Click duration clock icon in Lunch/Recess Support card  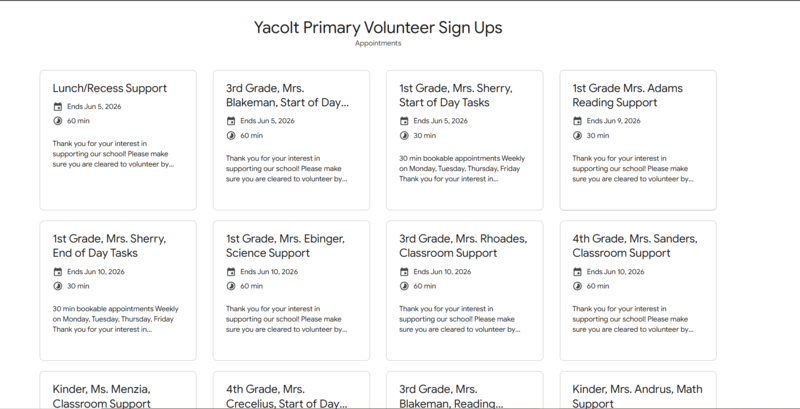(x=58, y=121)
